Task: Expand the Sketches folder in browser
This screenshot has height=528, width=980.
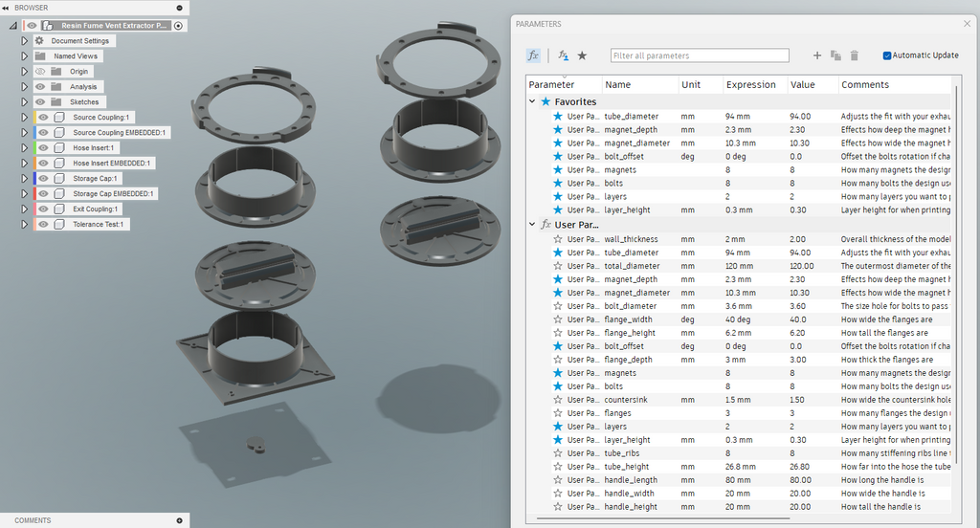Action: (x=24, y=101)
